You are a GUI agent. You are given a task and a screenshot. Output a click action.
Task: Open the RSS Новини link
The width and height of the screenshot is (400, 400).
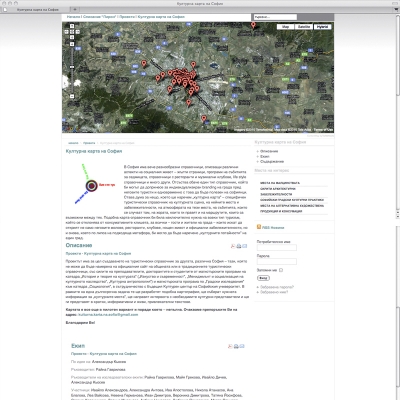coord(273,228)
